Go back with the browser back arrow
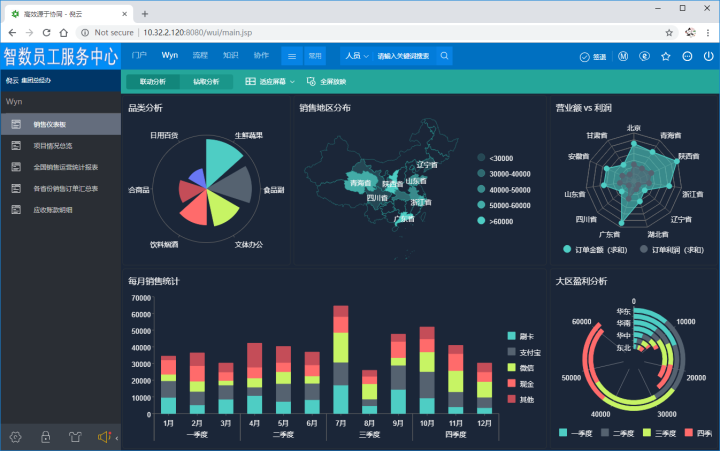Viewport: 720px width, 451px height. pos(12,33)
